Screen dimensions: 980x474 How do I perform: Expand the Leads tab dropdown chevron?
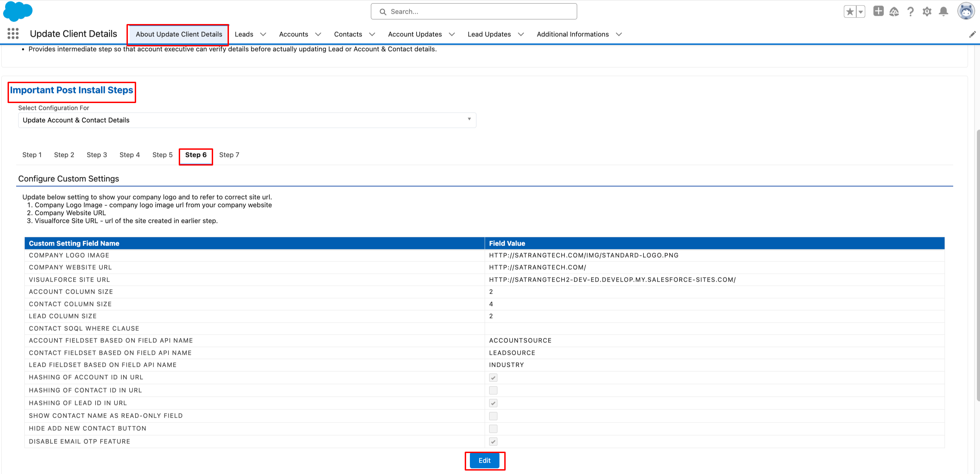click(263, 34)
